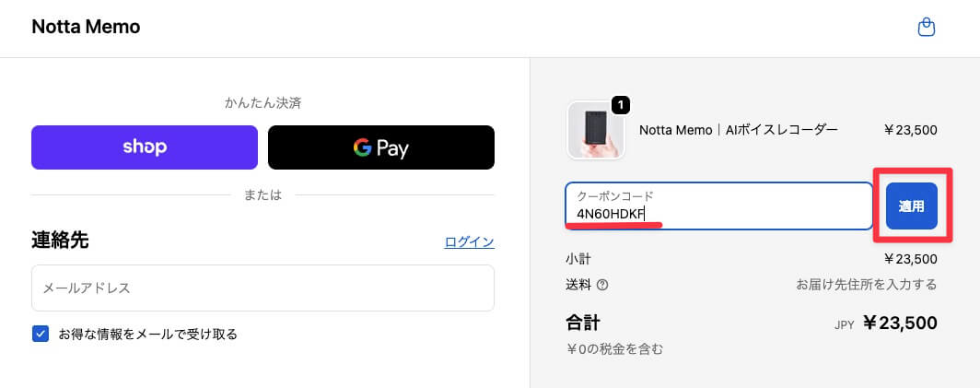Open the ログイン login link
This screenshot has height=388, width=980.
[469, 242]
